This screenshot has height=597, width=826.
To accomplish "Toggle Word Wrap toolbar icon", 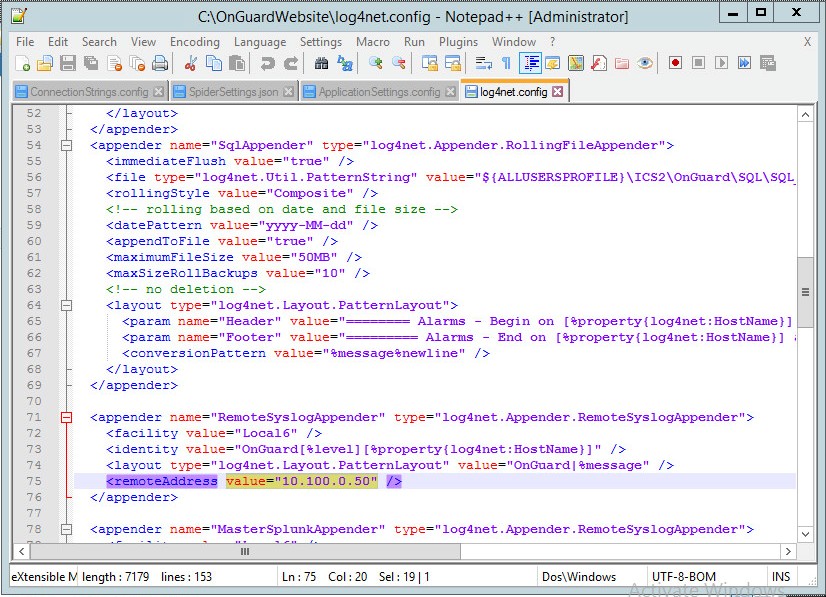I will tap(483, 63).
